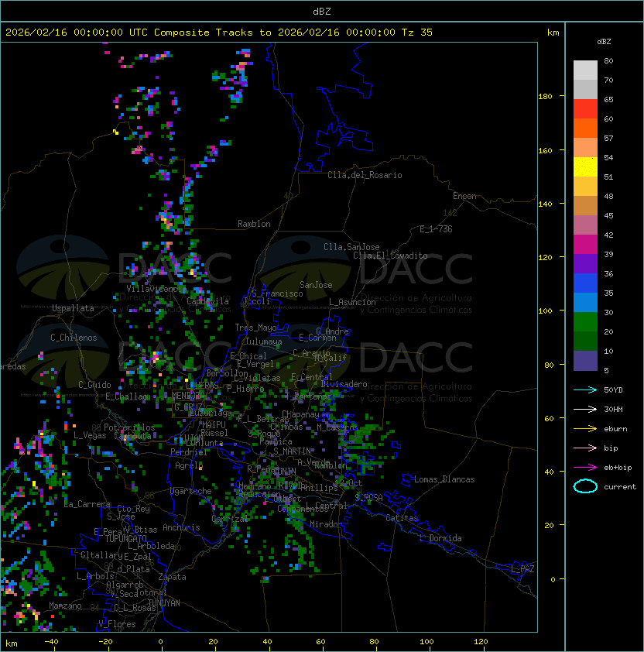The width and height of the screenshot is (644, 652).
Task: Pick the light gray 70-80 dBZ swatch
Action: (x=585, y=70)
